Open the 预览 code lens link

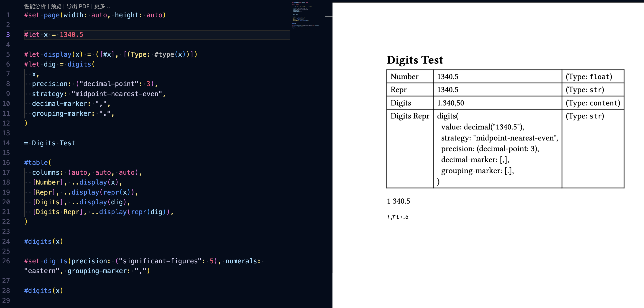click(x=56, y=6)
